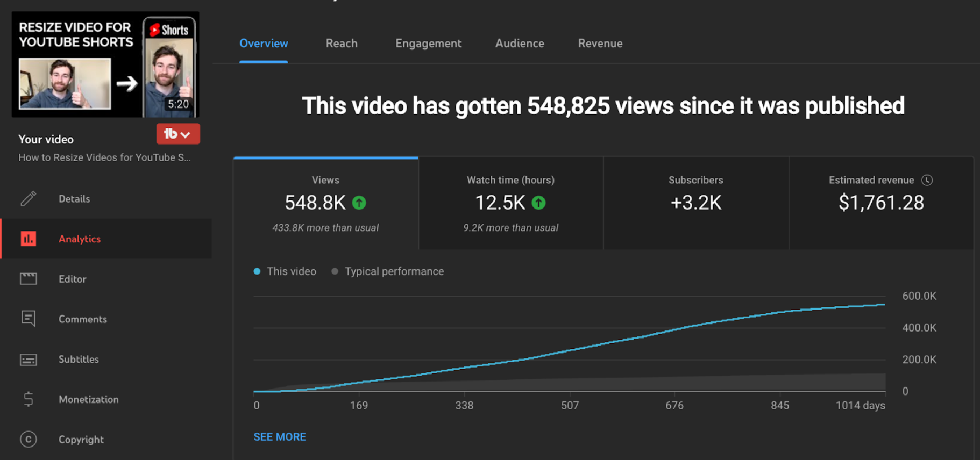The image size is (980, 460).
Task: Expand the red TubeBuddy dropdown button
Action: click(178, 134)
